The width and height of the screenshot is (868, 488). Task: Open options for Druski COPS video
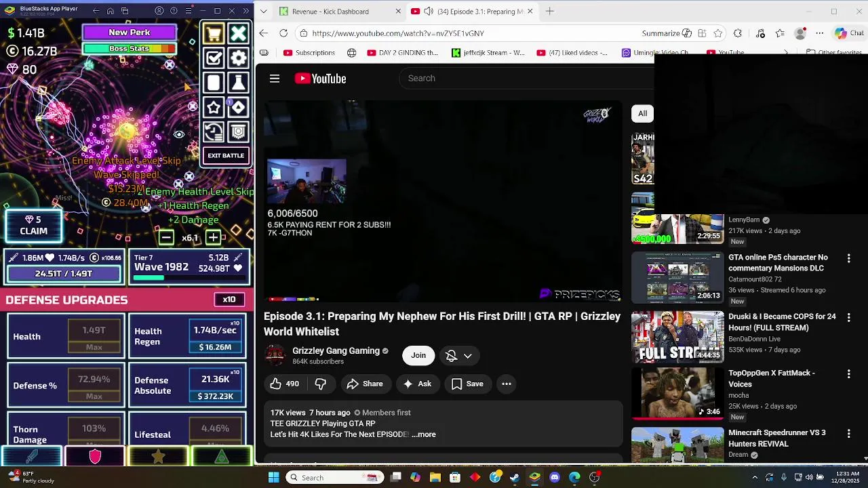tap(848, 317)
